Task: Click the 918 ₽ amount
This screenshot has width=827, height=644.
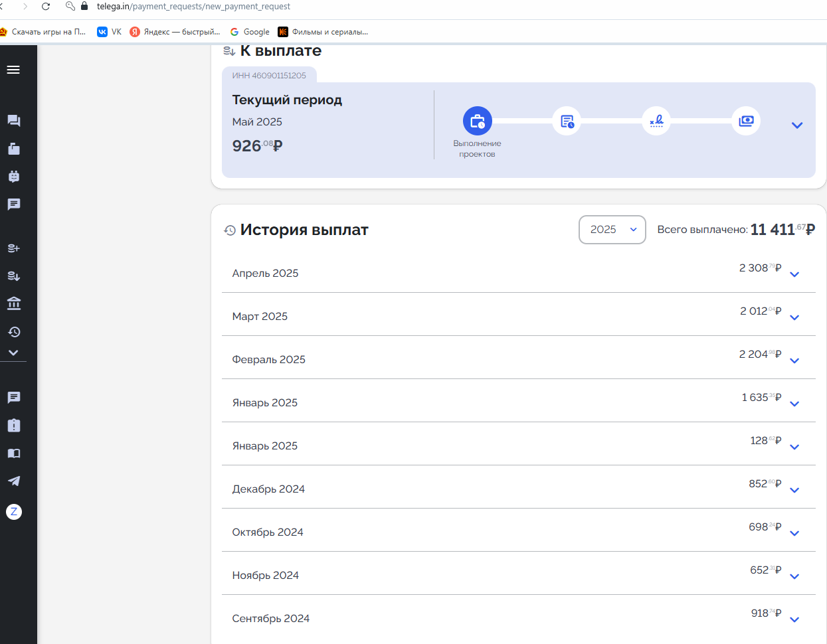Action: 767,613
